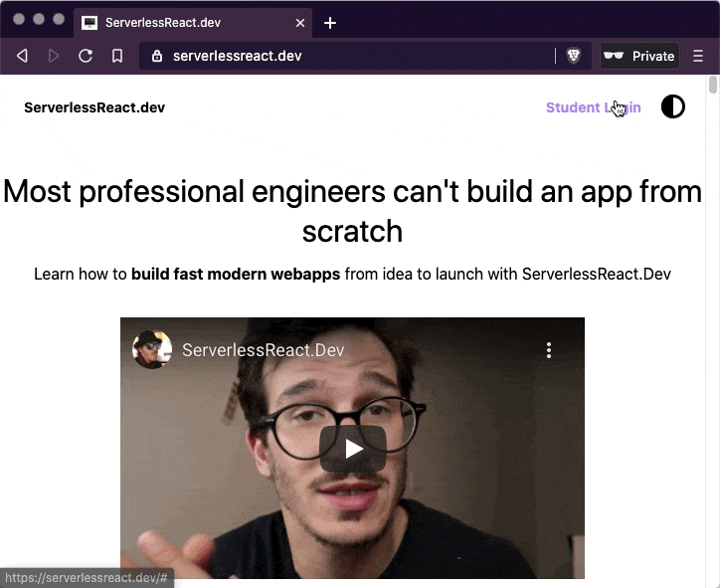Toggle dark mode with the half-circle icon
This screenshot has width=720, height=588.
point(672,106)
